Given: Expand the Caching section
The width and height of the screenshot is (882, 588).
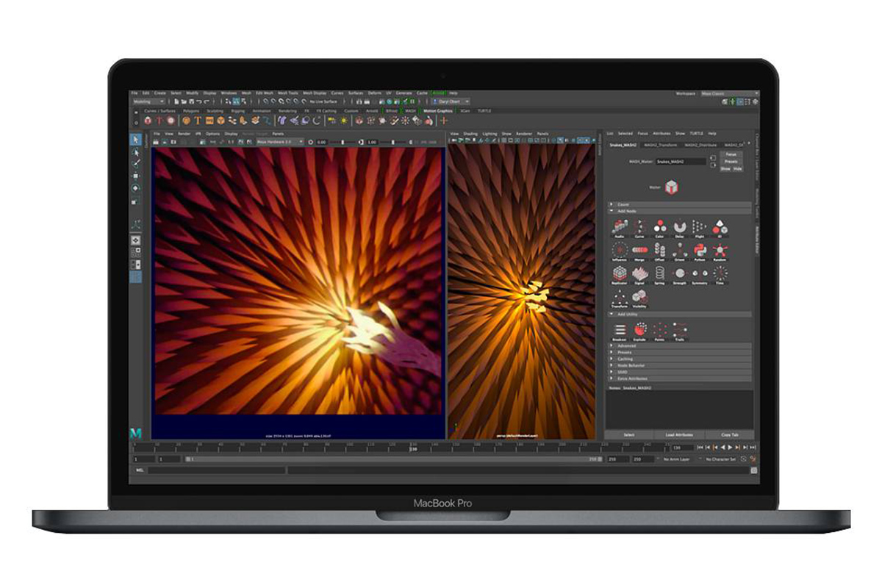Looking at the screenshot, I should point(680,359).
